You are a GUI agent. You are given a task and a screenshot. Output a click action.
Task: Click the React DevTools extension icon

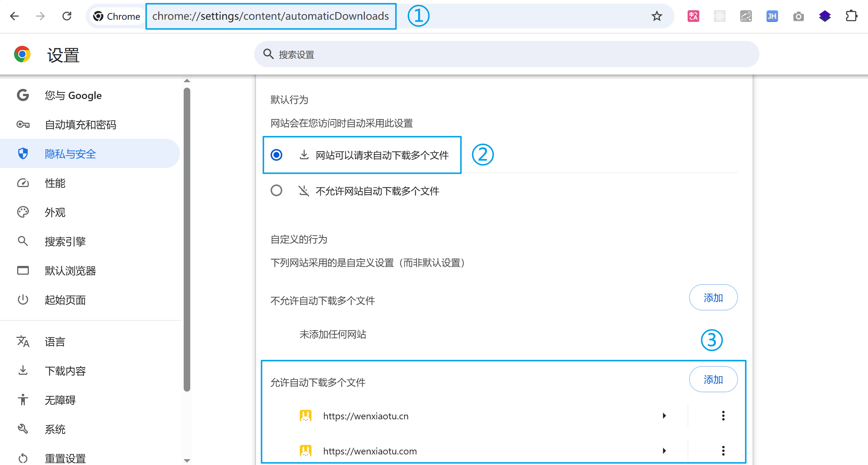click(719, 16)
